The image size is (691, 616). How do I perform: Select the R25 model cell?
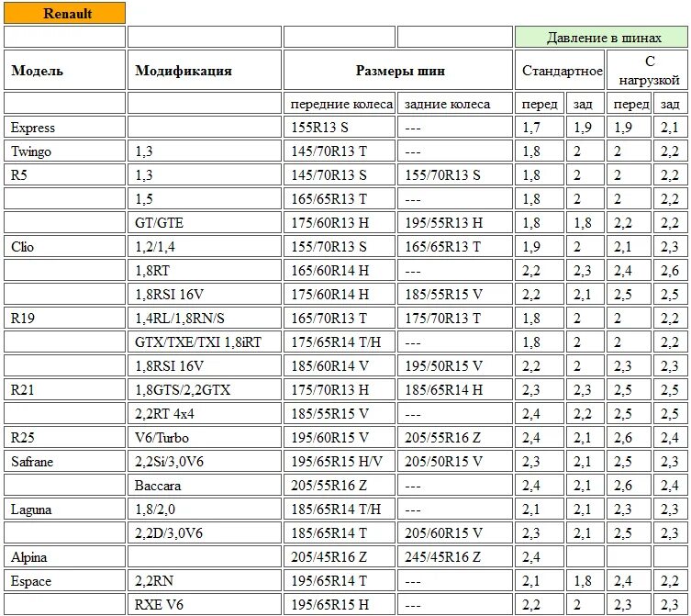coord(65,437)
